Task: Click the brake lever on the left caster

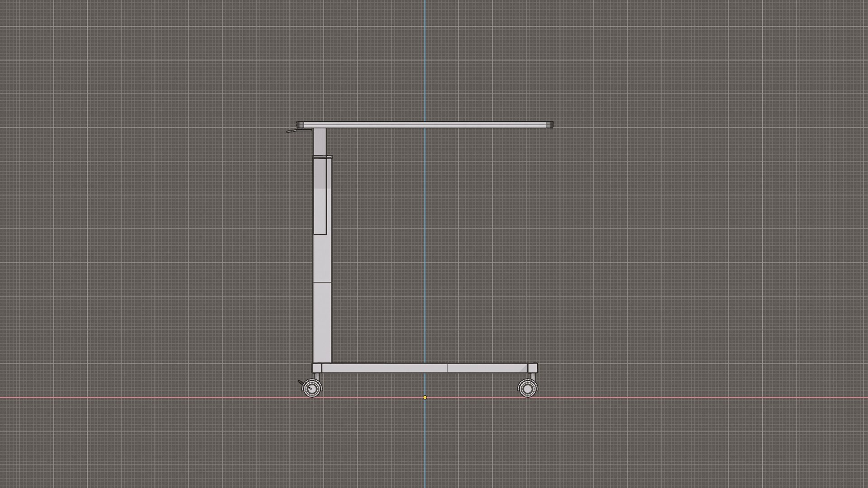Action: click(301, 384)
